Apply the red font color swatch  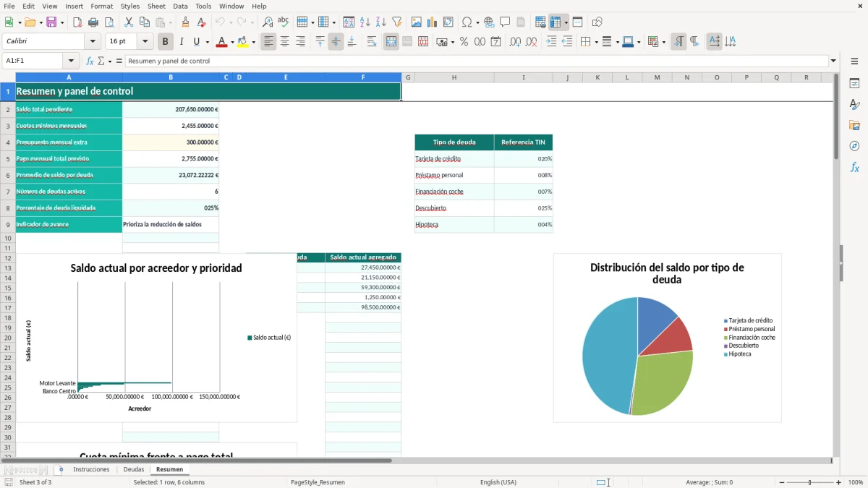[x=221, y=42]
